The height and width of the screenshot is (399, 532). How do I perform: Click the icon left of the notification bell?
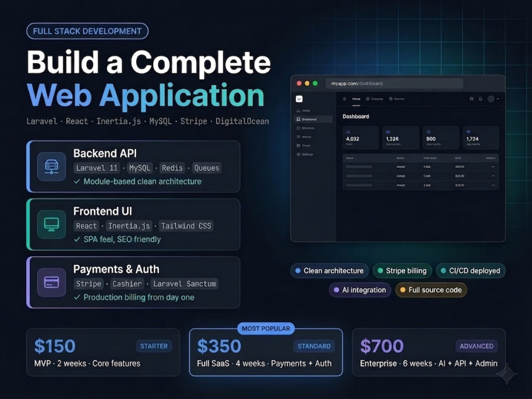tap(471, 99)
